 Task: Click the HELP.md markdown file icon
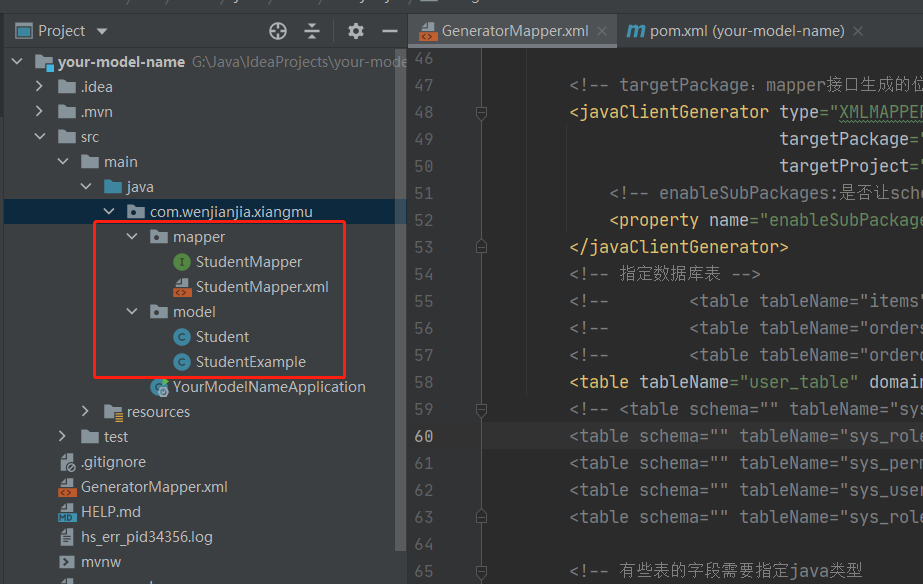pos(67,512)
